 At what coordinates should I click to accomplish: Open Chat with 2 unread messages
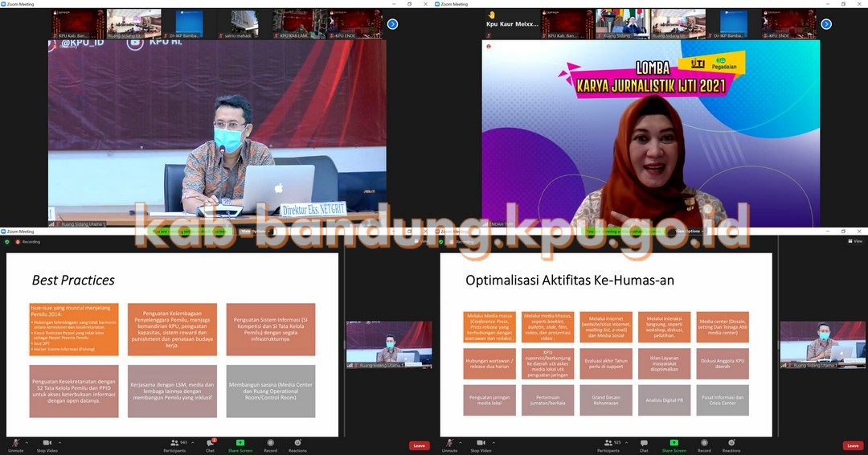point(210,444)
